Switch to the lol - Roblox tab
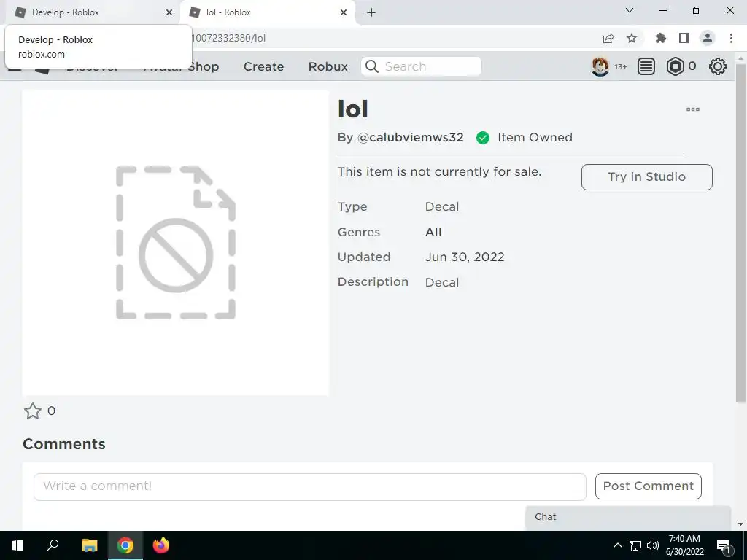This screenshot has height=560, width=747. pyautogui.click(x=267, y=12)
